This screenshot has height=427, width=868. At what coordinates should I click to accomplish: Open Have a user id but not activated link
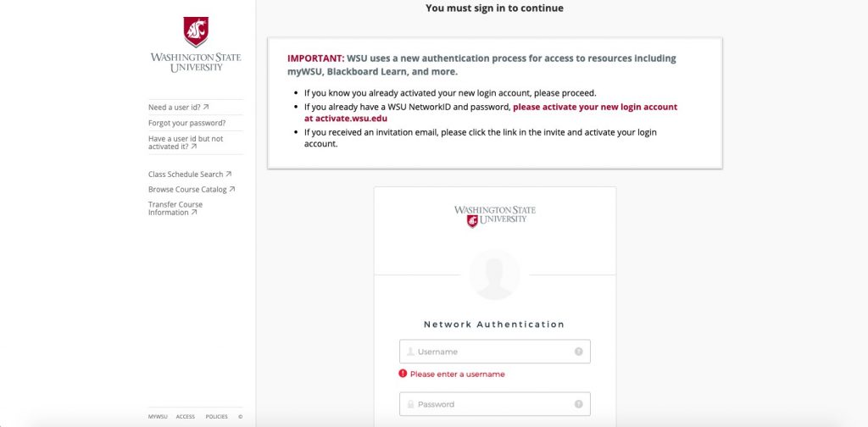186,142
